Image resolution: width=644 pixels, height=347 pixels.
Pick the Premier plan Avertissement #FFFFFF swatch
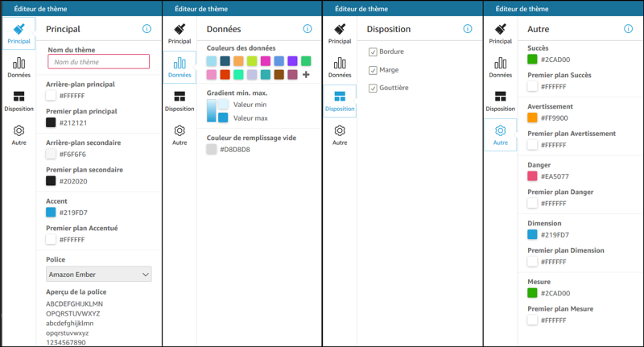[x=532, y=145]
